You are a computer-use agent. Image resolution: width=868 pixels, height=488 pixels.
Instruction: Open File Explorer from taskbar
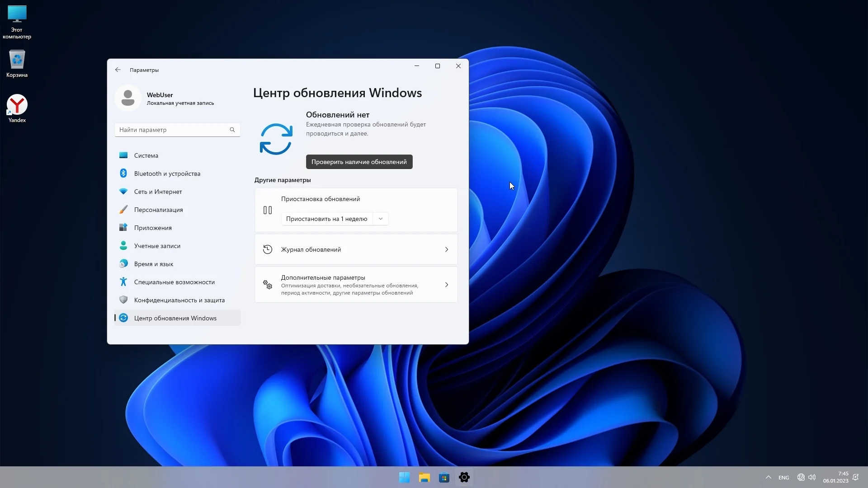[424, 477]
